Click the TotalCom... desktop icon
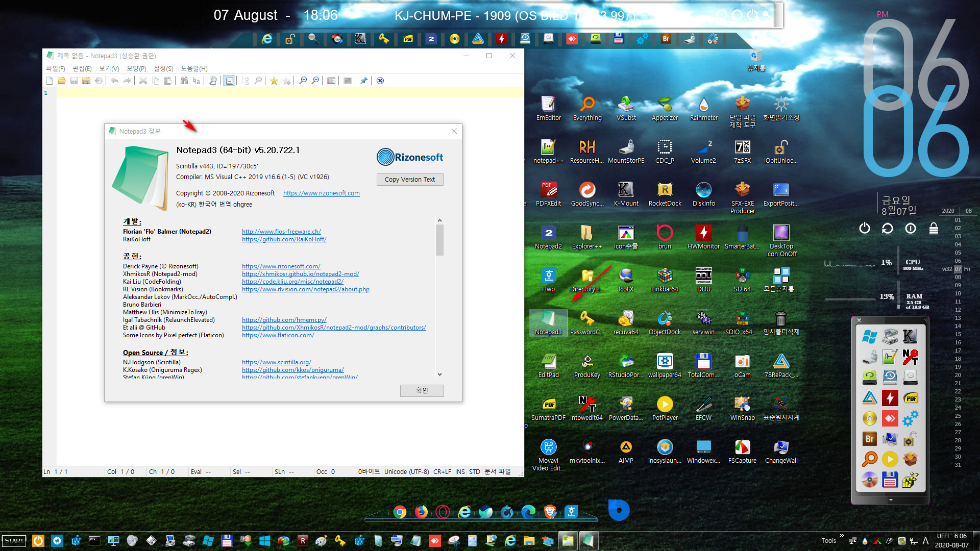Image resolution: width=980 pixels, height=551 pixels. click(703, 366)
